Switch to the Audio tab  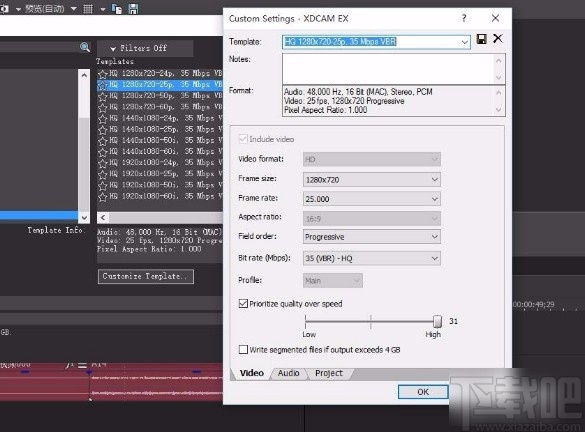coord(288,373)
